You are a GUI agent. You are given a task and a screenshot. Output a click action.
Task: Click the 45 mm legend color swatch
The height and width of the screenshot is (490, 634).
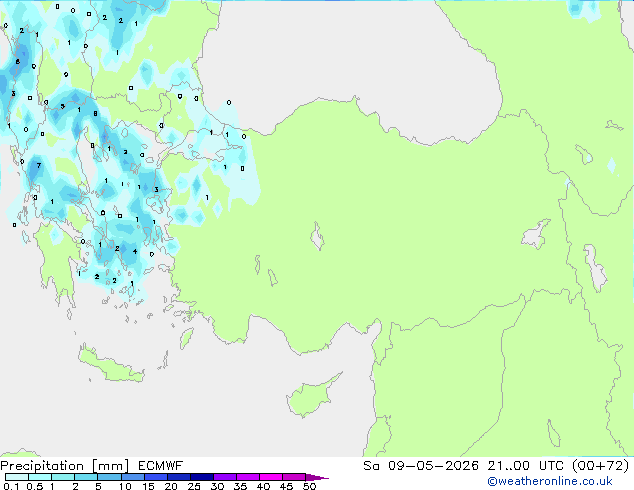pyautogui.click(x=294, y=477)
